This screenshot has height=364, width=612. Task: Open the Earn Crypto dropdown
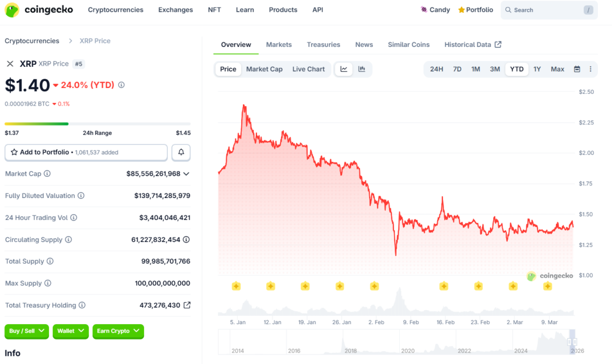point(118,331)
